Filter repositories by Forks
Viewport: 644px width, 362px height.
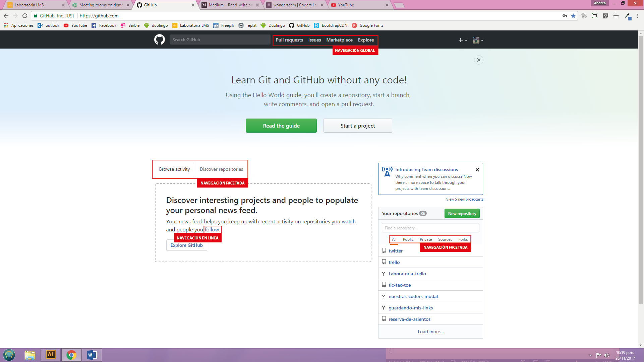click(x=463, y=239)
